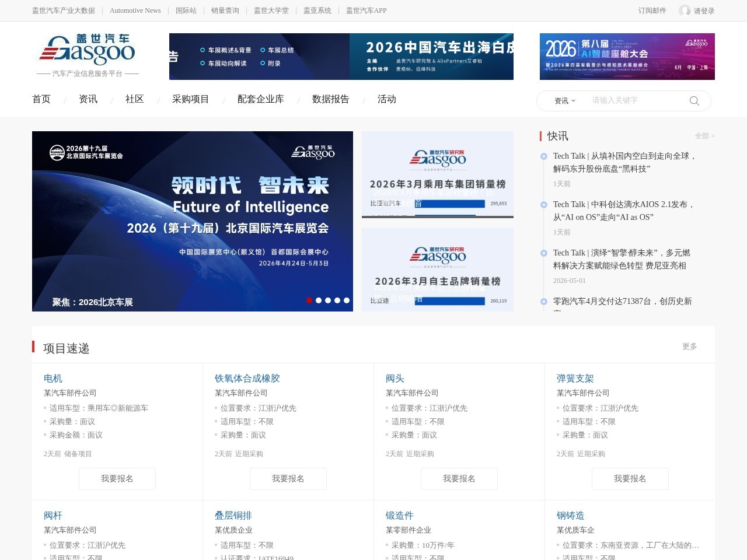This screenshot has height=560, width=747.
Task: Open Tech Talk 中科创达滴水AIOS news item
Action: 624,211
